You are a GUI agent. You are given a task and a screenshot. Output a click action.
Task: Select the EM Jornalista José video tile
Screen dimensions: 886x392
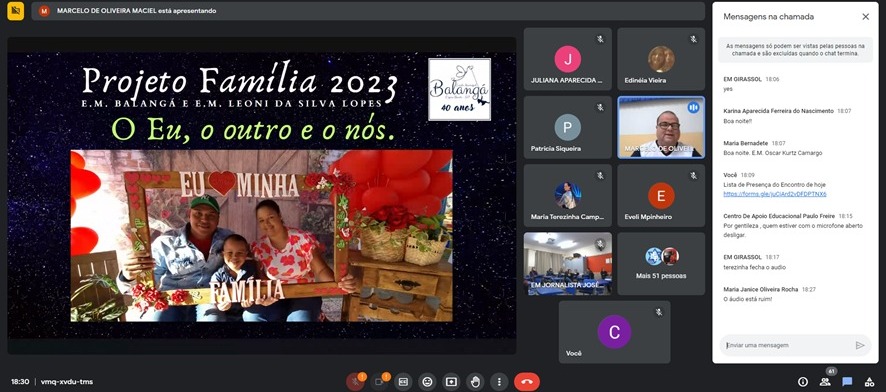click(x=567, y=264)
